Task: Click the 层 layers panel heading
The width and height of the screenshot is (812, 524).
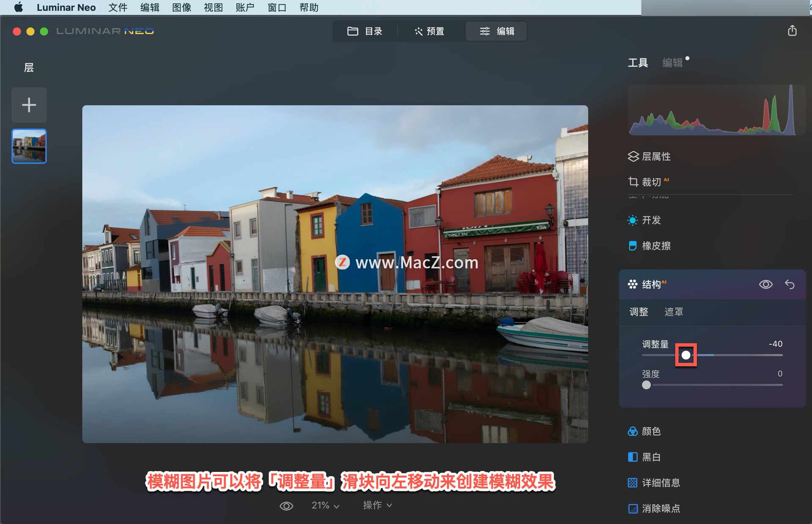Action: point(29,68)
